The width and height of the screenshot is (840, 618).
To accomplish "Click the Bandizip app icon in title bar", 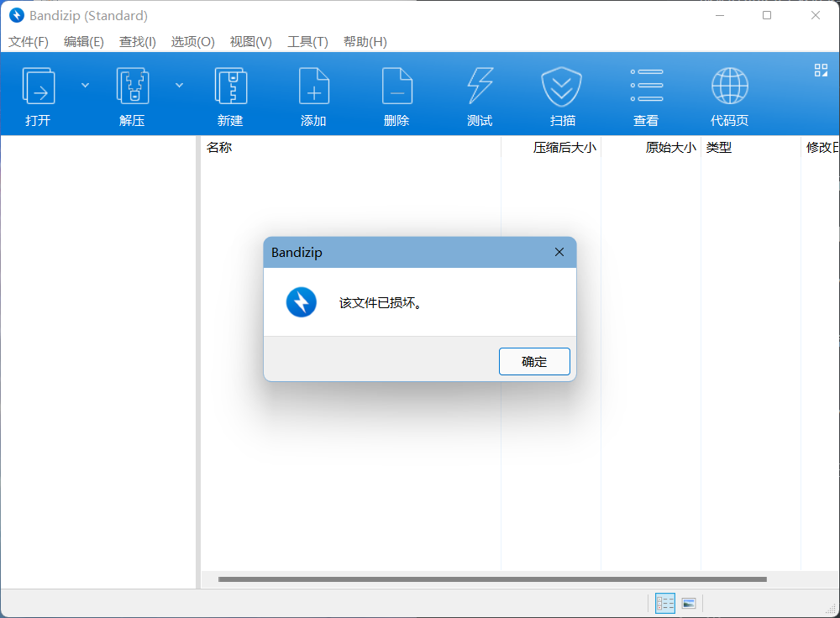I will coord(17,15).
